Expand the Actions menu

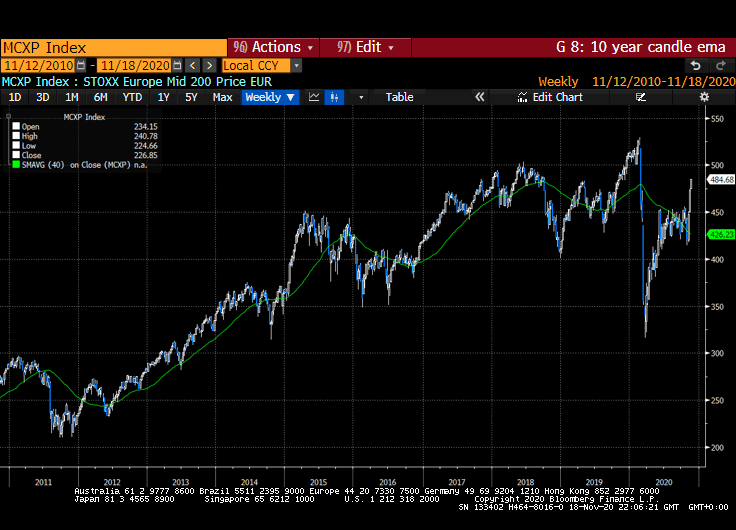click(x=273, y=47)
